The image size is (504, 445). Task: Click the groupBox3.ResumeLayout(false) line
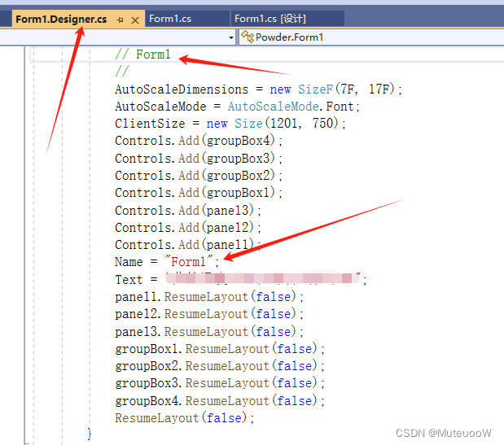click(220, 383)
